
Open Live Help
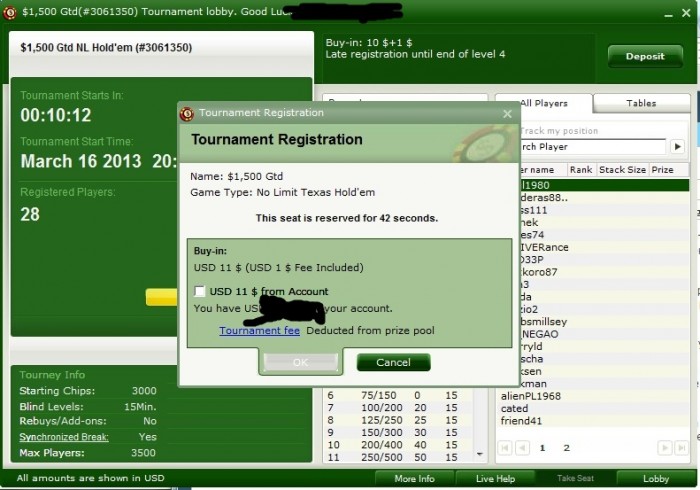[495, 478]
